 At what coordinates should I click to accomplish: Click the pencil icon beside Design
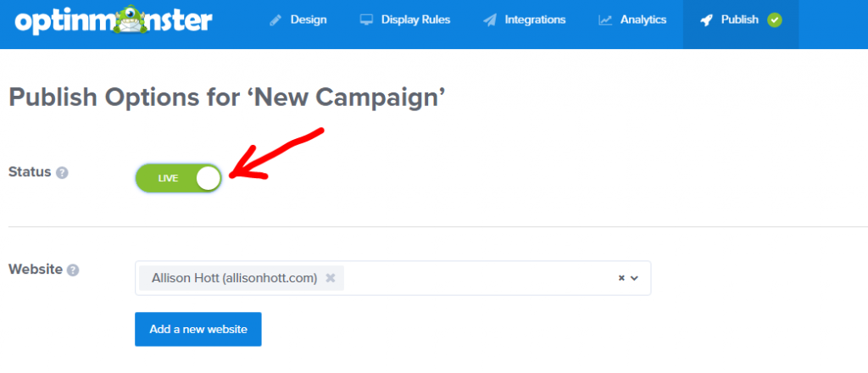pos(277,20)
